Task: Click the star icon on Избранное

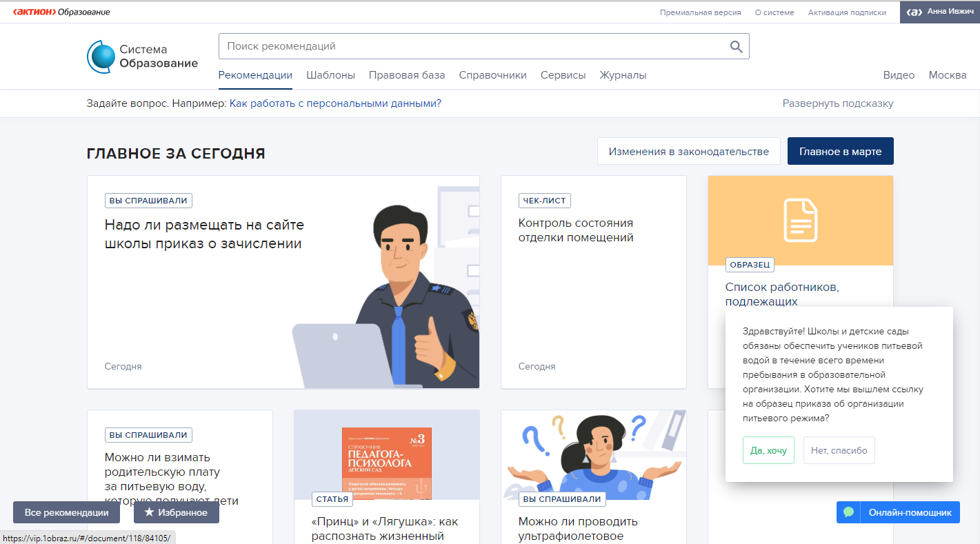Action: click(149, 512)
